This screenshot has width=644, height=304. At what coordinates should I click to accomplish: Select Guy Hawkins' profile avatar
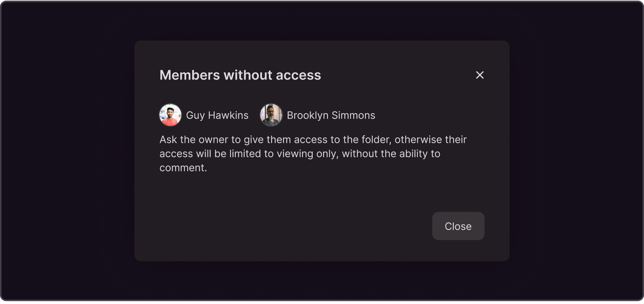coord(170,115)
